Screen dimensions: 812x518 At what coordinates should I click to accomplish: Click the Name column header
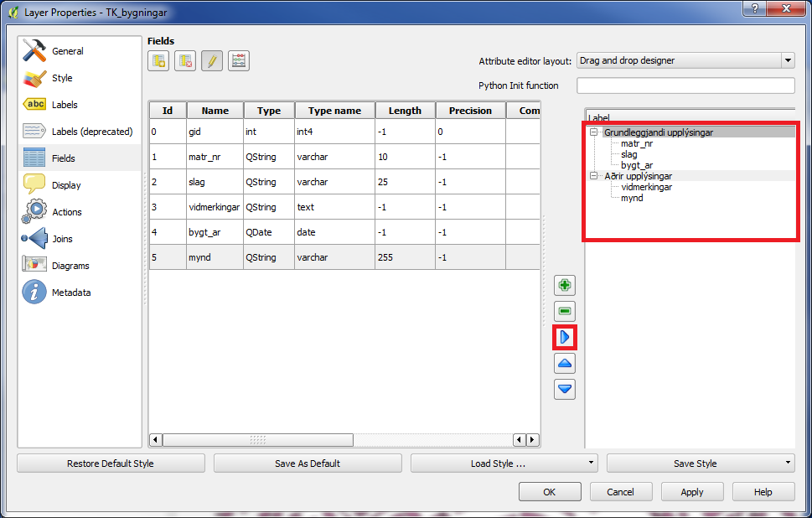pos(215,111)
